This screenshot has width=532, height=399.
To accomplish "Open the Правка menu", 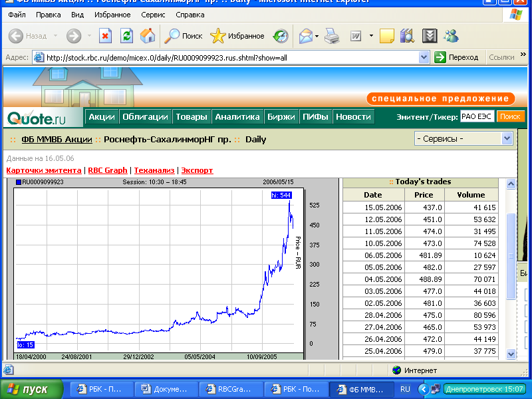I will click(49, 15).
